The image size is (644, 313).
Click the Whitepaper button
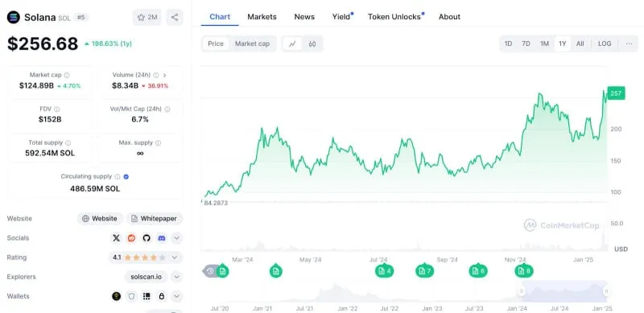[x=155, y=219]
